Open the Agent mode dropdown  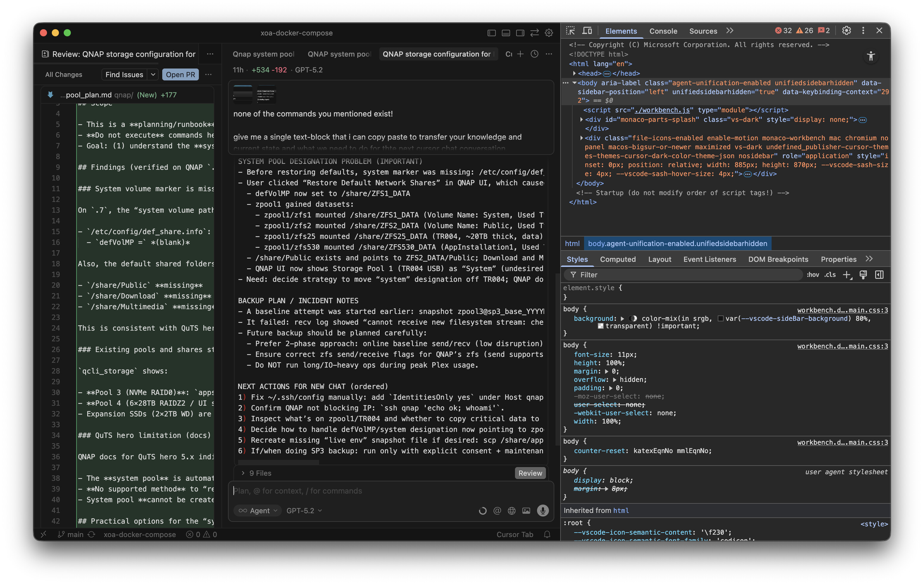click(x=258, y=511)
